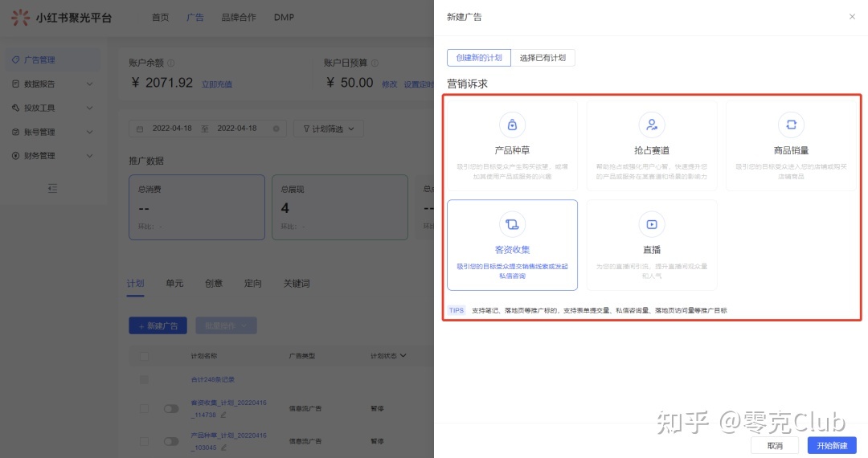868x458 pixels.
Task: Select the 直播 play icon
Action: click(652, 224)
